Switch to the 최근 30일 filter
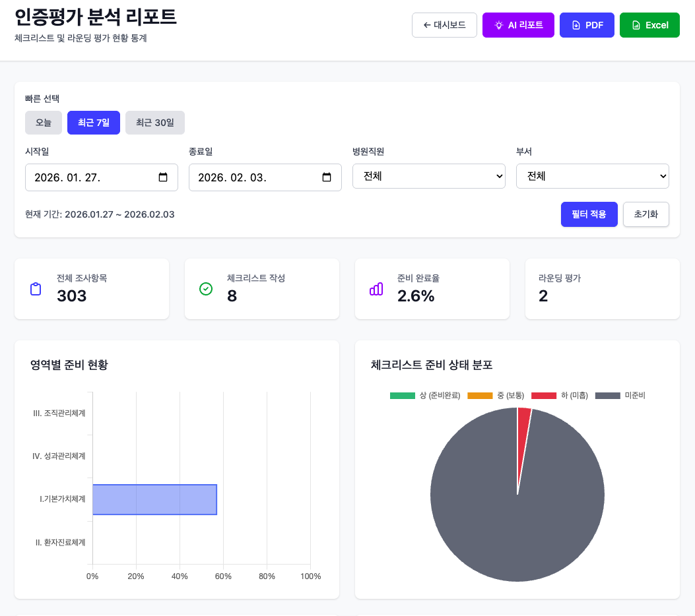This screenshot has height=616, width=695. [154, 123]
